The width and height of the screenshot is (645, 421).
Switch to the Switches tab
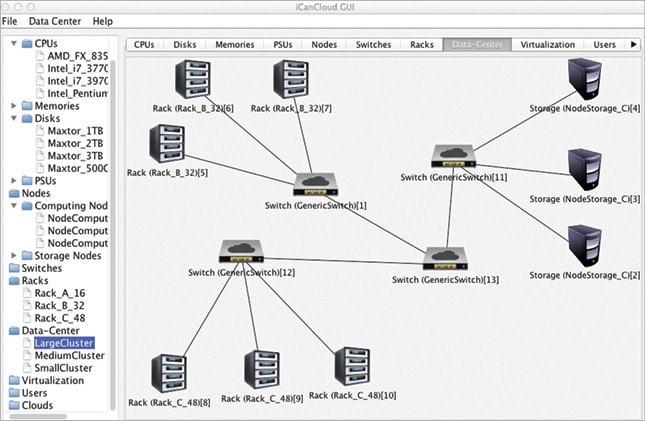(x=373, y=44)
